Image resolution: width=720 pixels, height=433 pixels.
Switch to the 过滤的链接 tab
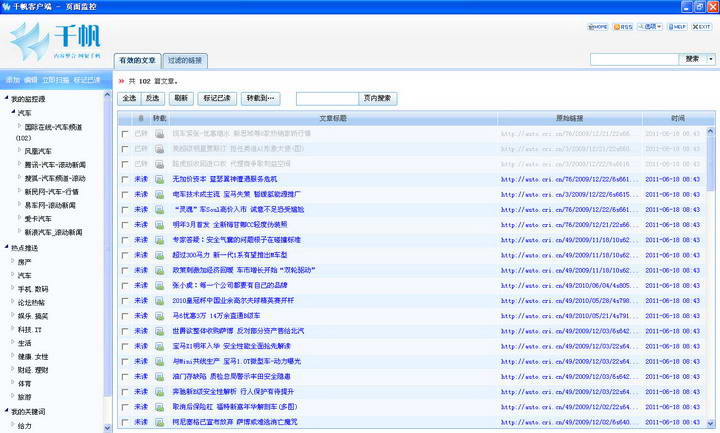(x=185, y=61)
